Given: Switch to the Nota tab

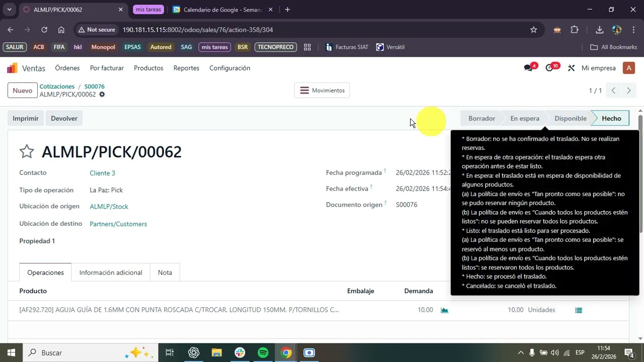Looking at the screenshot, I should click(165, 273).
